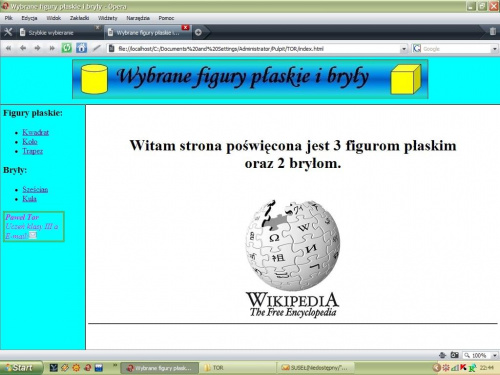Click the Windows Start button

tap(21, 368)
